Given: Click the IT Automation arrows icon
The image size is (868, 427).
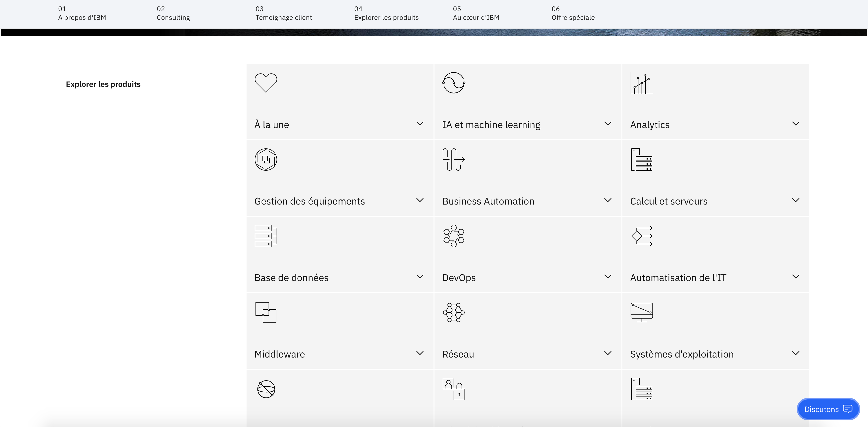Looking at the screenshot, I should pyautogui.click(x=642, y=235).
